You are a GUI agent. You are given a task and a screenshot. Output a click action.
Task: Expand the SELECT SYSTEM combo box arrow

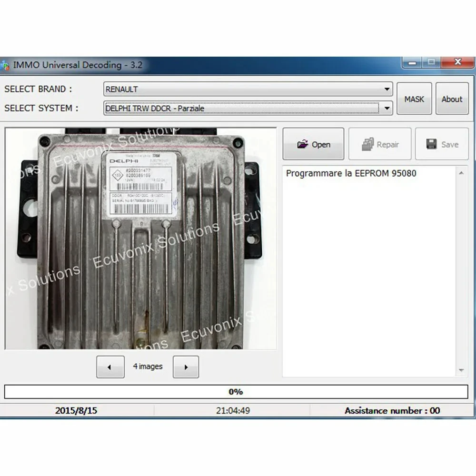(x=387, y=109)
